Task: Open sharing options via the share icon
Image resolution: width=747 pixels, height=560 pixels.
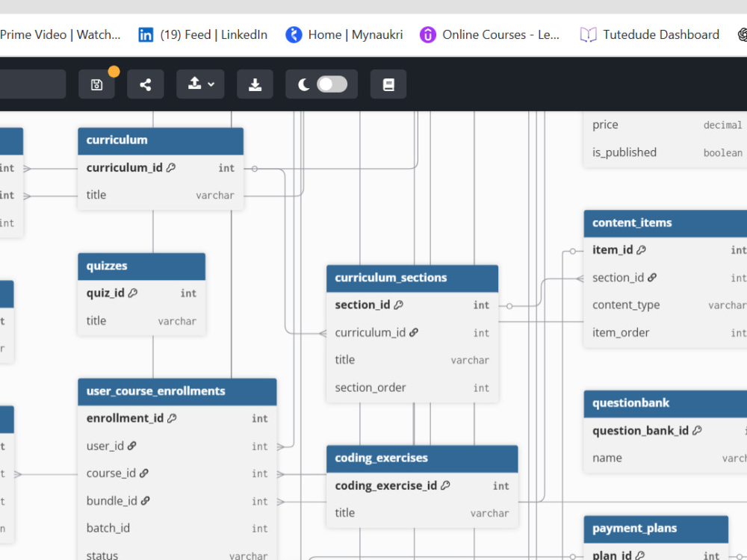Action: tap(145, 84)
